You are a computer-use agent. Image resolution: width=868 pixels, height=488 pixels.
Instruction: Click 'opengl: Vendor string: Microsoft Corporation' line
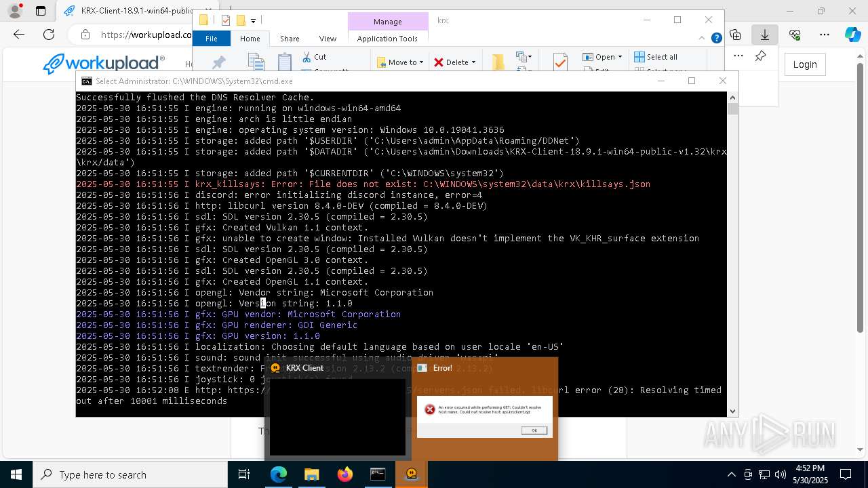[x=254, y=293]
